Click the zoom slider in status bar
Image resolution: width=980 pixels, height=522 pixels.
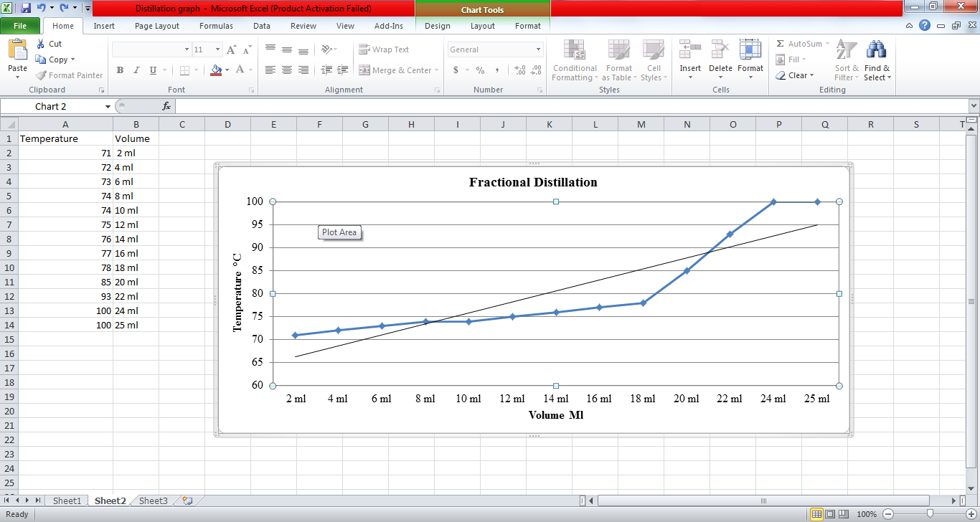point(930,514)
